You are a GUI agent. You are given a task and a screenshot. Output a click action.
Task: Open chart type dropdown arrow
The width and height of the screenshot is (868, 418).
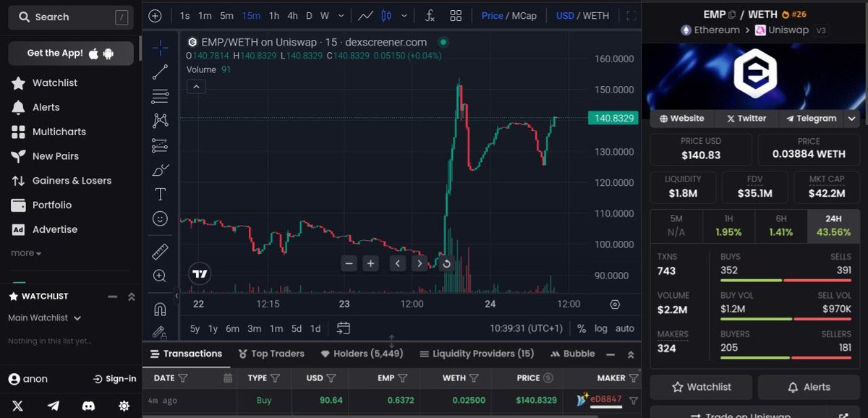tap(404, 15)
